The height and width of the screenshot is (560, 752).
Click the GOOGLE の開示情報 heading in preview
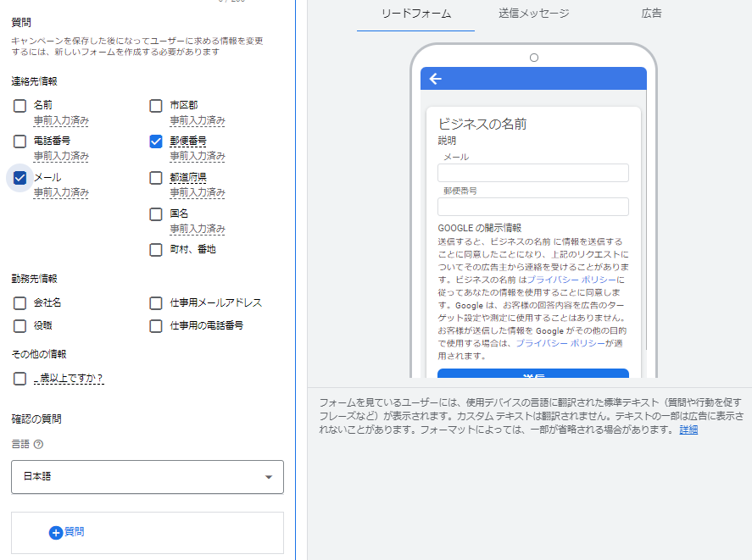pyautogui.click(x=479, y=228)
